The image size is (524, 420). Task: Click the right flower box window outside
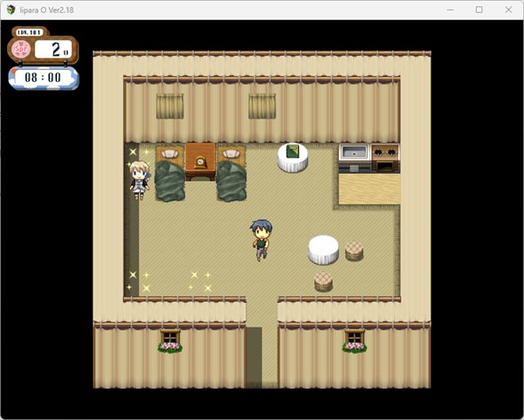coord(354,341)
